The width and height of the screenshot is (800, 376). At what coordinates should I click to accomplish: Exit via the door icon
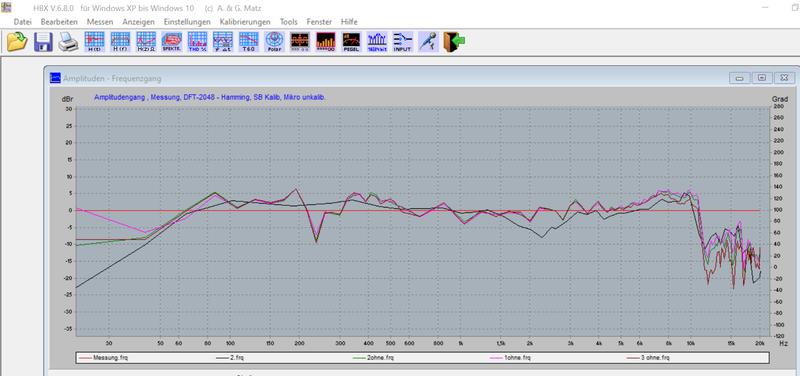pos(454,41)
